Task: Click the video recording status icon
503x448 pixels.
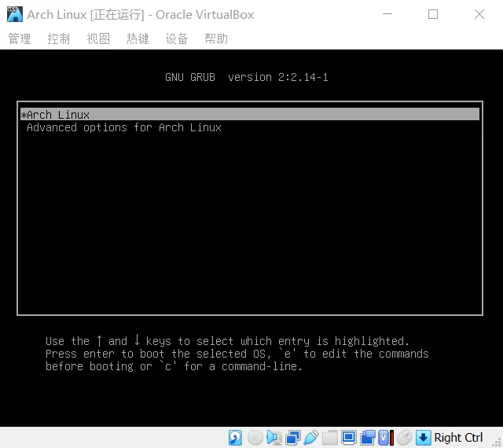Action: click(x=367, y=438)
